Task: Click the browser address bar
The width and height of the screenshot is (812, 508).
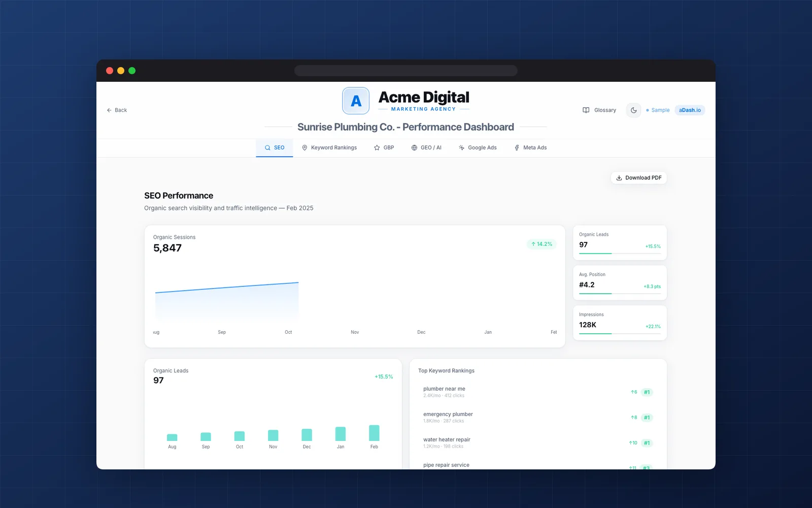Action: 406,71
